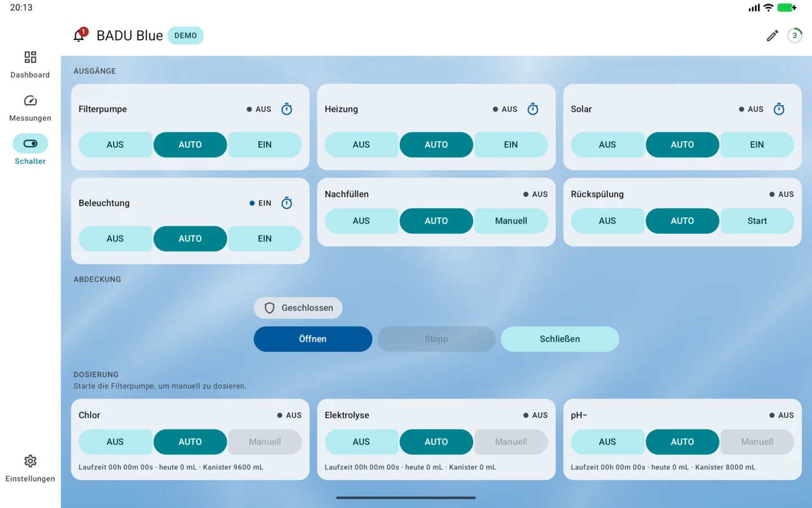
Task: Tap the battery icon in status bar
Action: pos(787,8)
